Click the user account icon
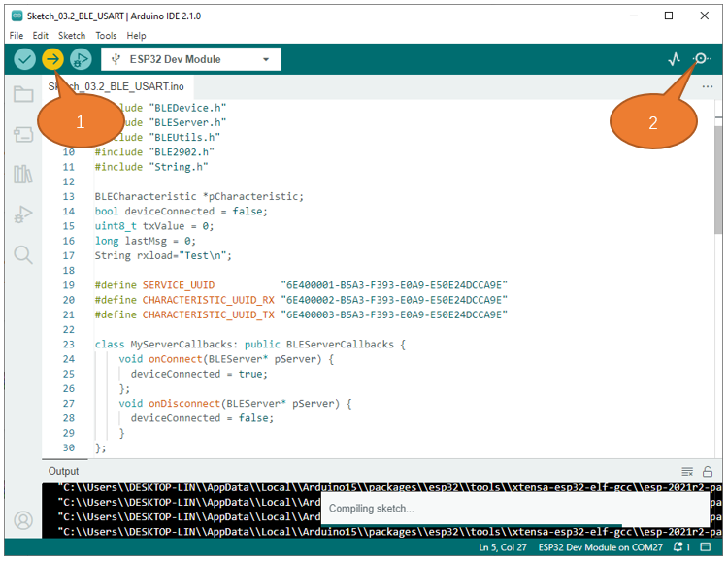This screenshot has width=728, height=561. [23, 520]
